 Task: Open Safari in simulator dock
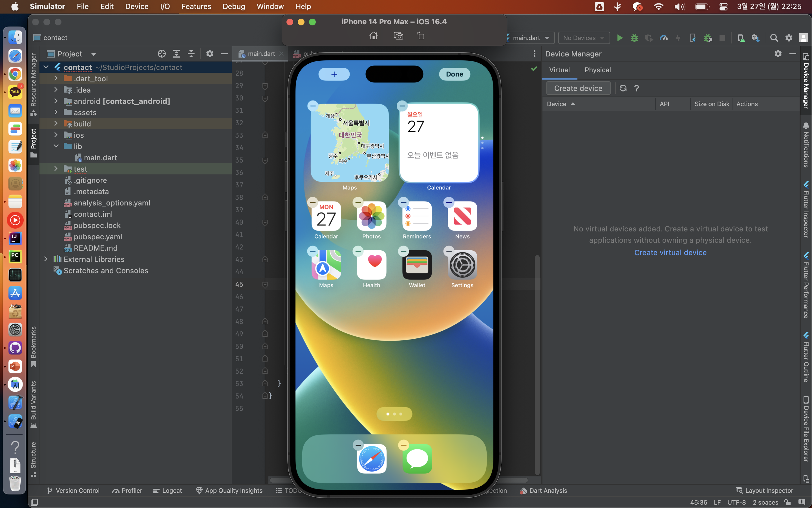pos(372,459)
